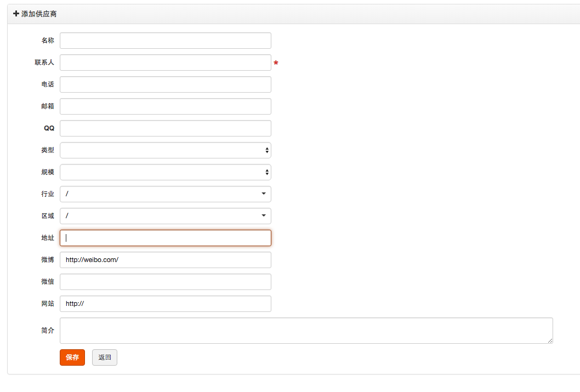Screen dimensions: 580x392
Task: Click the 返回 button
Action: pos(104,357)
